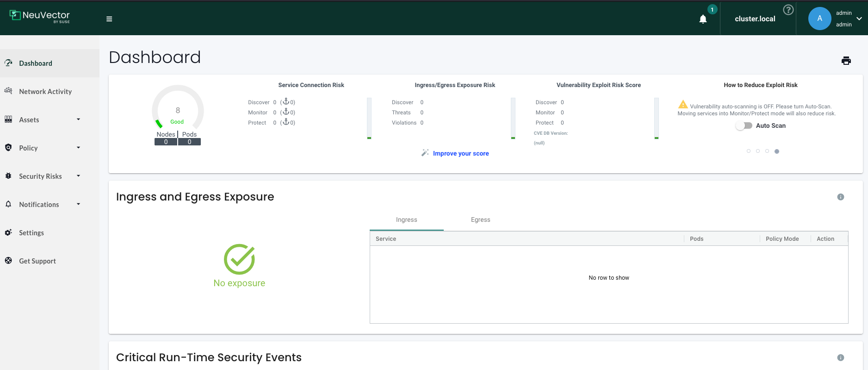Open the admin user dropdown chevron

coord(859,19)
